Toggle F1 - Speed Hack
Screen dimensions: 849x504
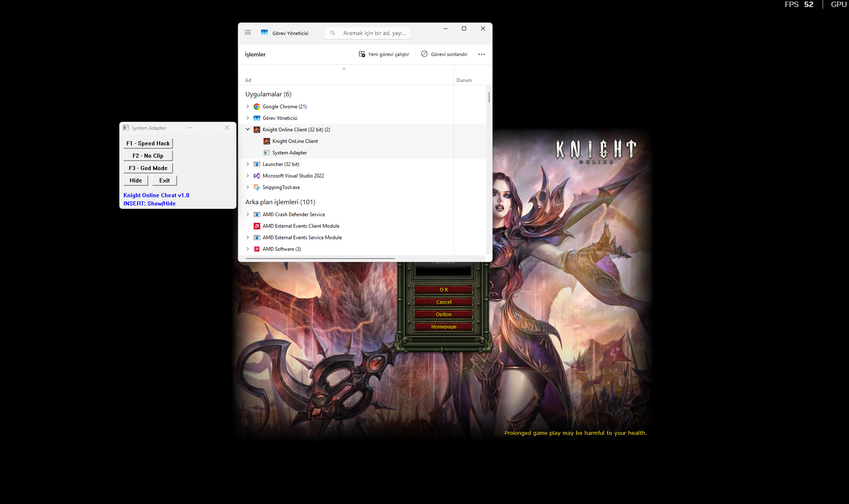click(148, 143)
